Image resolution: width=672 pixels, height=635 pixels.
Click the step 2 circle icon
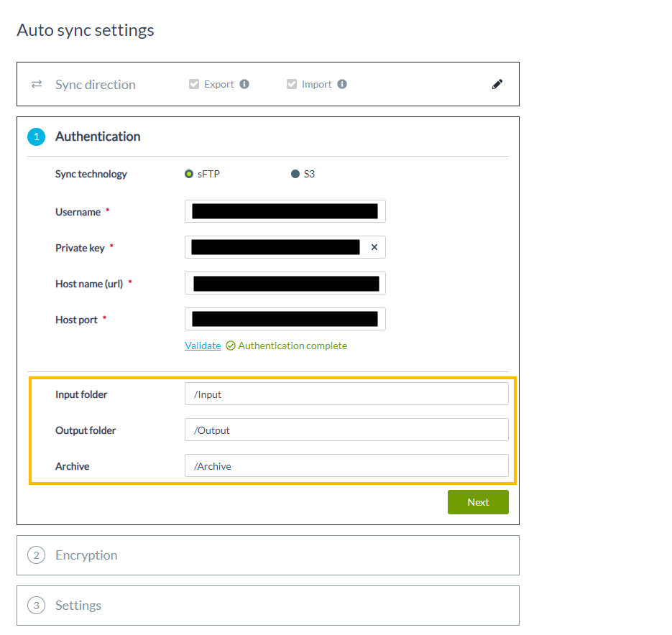coord(37,555)
